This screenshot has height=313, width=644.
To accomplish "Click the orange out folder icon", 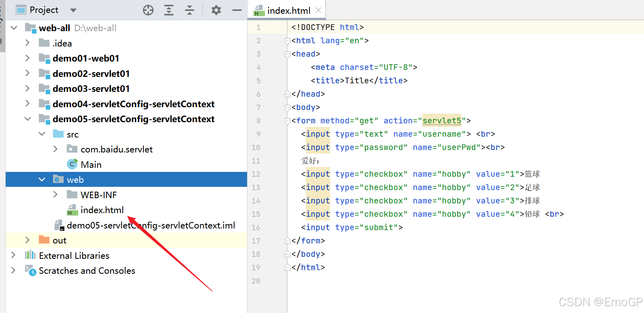I will (x=44, y=240).
